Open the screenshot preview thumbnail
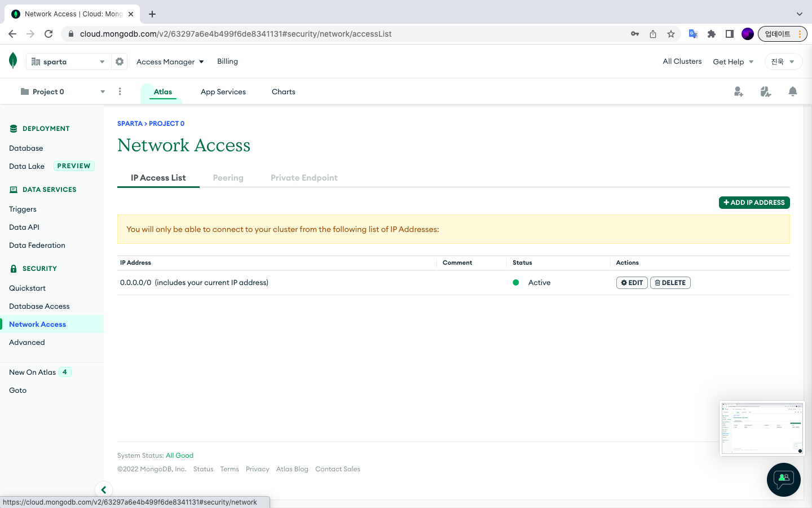Viewport: 812px width, 508px height. point(762,428)
